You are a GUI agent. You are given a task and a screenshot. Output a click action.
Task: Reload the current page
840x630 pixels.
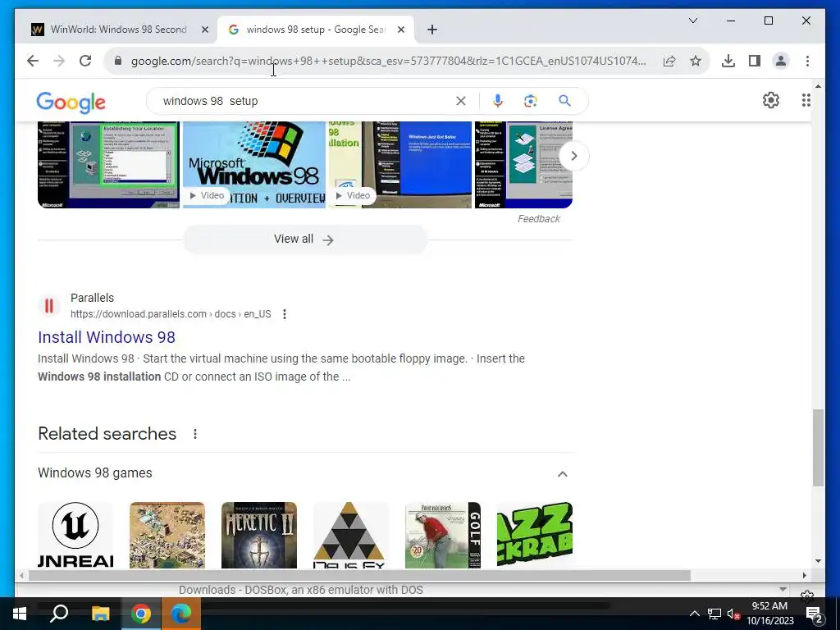(x=85, y=61)
